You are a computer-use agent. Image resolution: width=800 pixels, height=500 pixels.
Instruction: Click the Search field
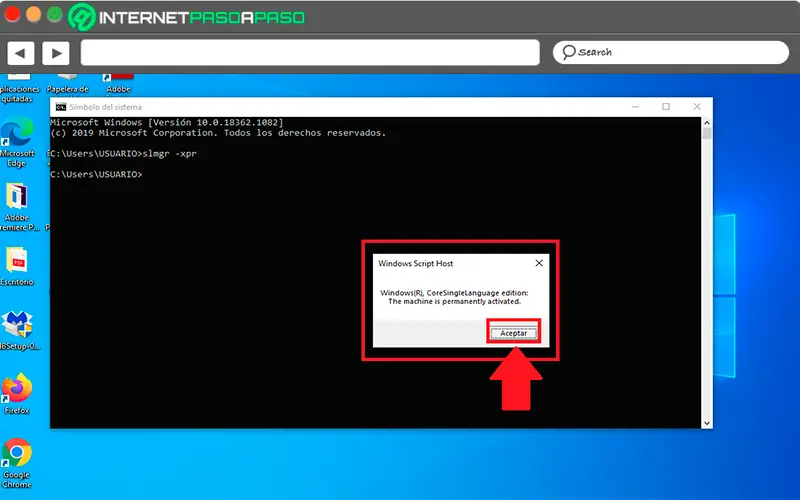click(670, 52)
